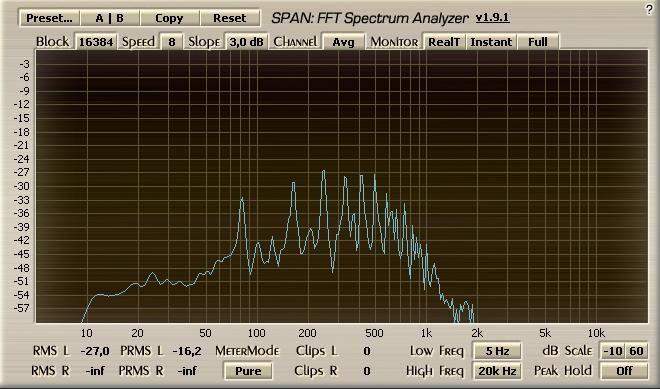Click the Reset button
This screenshot has width=660, height=389.
tap(229, 18)
